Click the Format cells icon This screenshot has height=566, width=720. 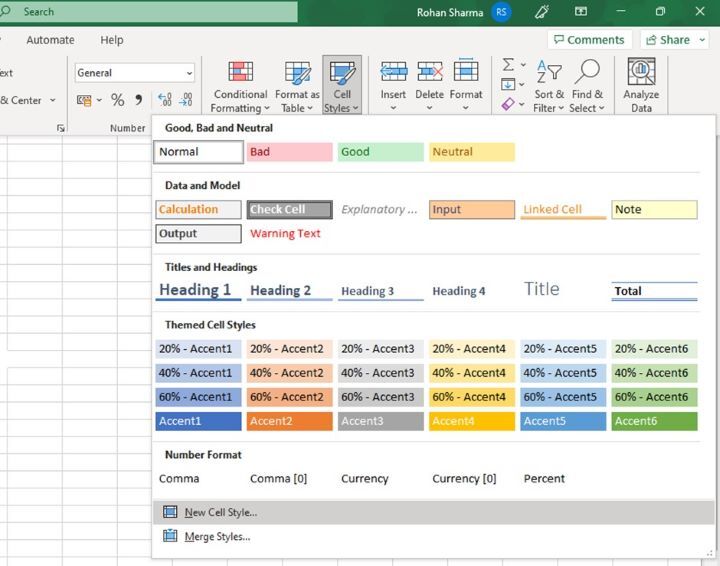(466, 71)
